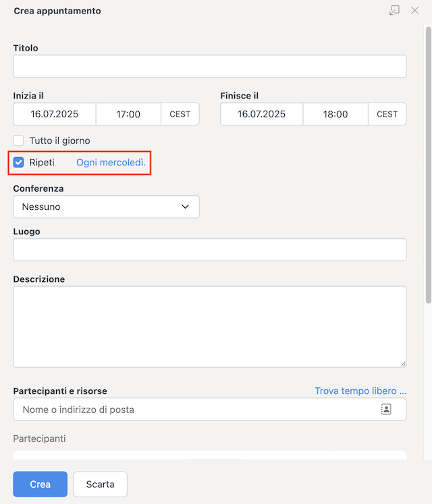
Task: Click the Finisce il date field 16.07.2025
Action: 261,114
